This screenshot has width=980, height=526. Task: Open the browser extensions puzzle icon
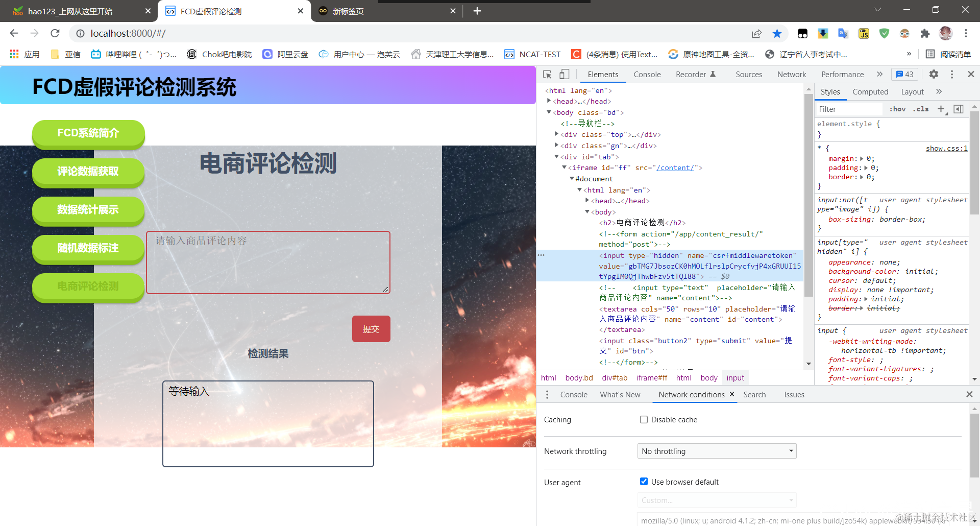coord(925,33)
